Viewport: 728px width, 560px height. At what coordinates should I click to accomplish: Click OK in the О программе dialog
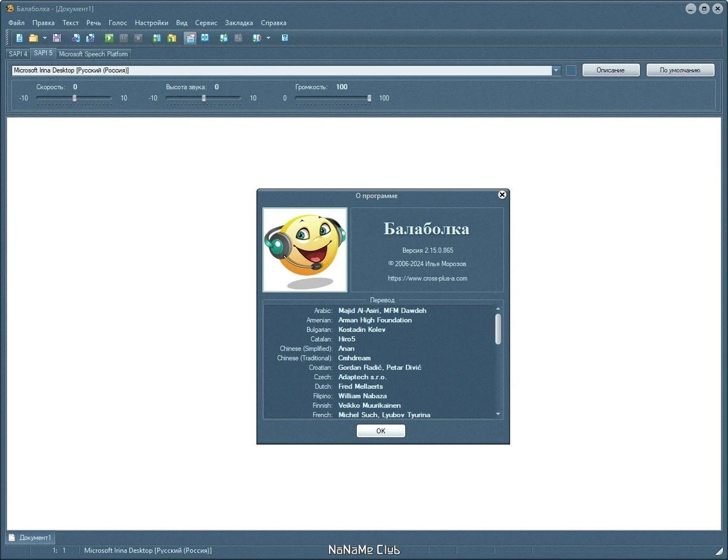(381, 431)
